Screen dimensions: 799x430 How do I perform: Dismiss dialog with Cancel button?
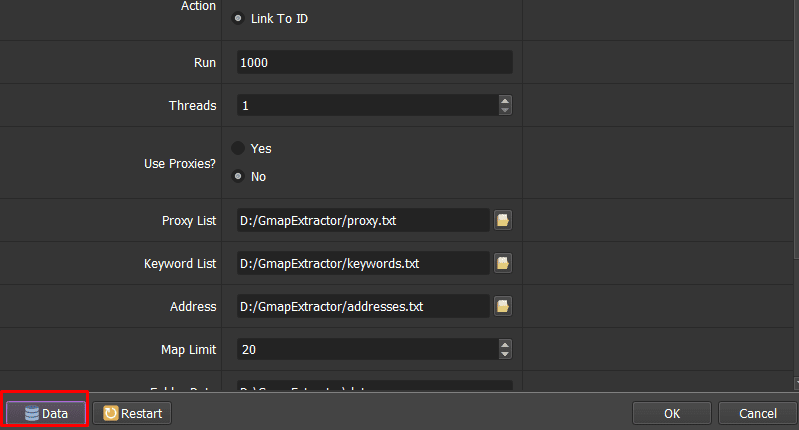758,413
